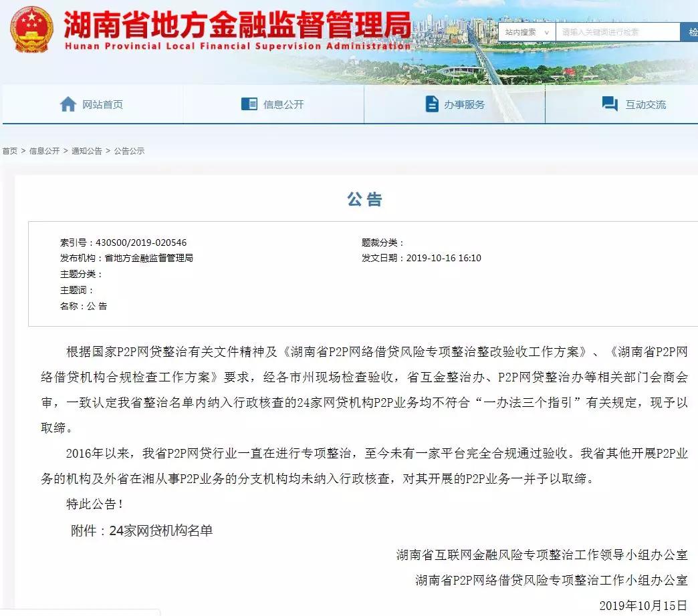Click the national emblem logo
The height and width of the screenshot is (616, 698).
[x=31, y=29]
